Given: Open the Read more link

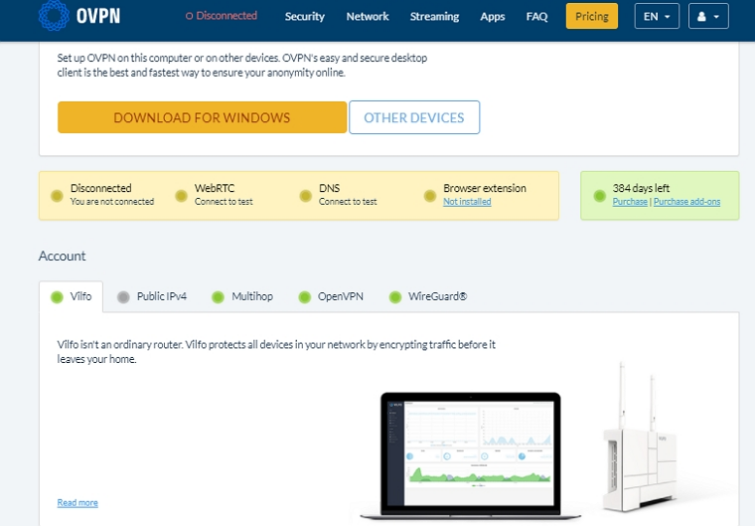Looking at the screenshot, I should [x=78, y=503].
